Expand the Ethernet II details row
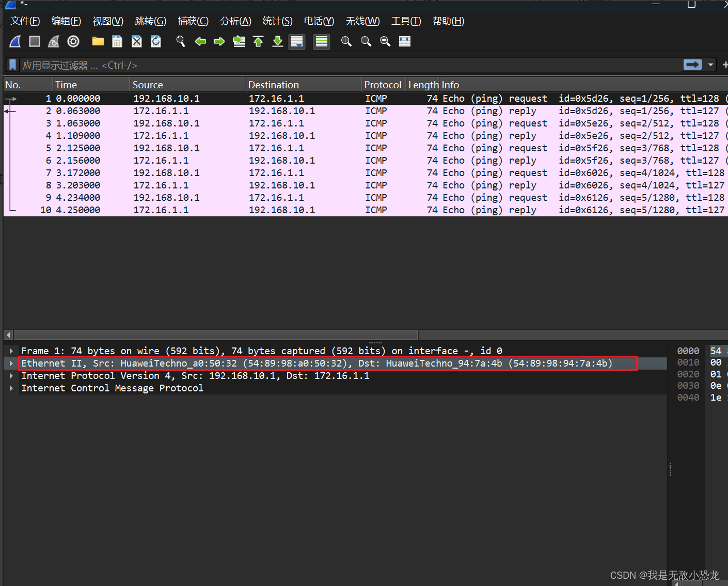 [11, 363]
